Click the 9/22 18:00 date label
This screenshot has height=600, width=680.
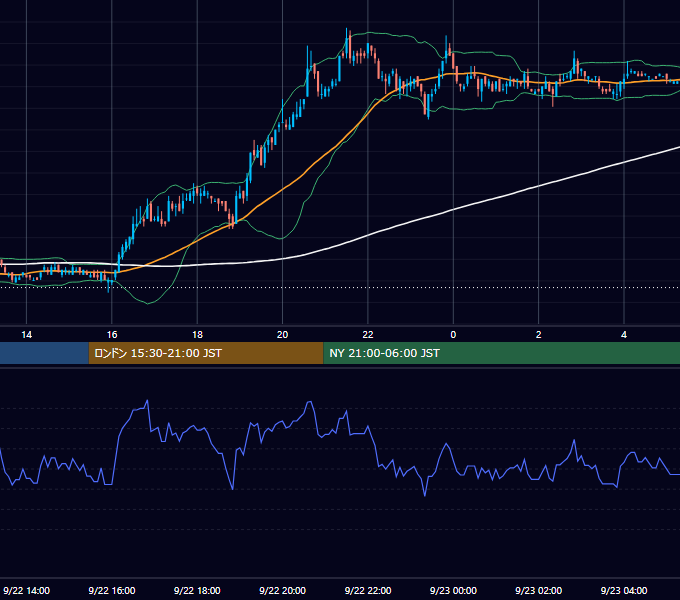pyautogui.click(x=197, y=590)
